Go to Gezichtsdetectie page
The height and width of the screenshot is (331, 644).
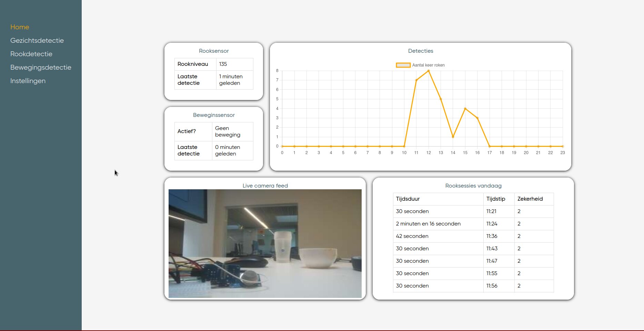(37, 40)
